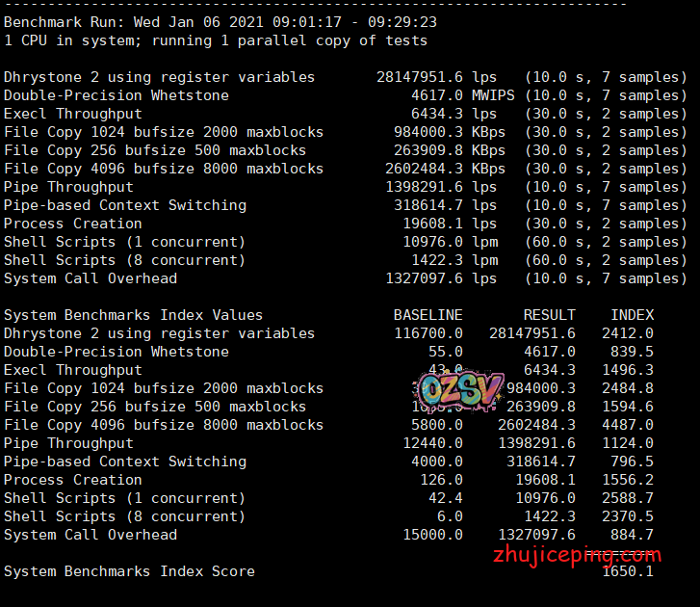Click the OZSV colorful watermark logo
The image size is (700, 607).
[x=460, y=388]
